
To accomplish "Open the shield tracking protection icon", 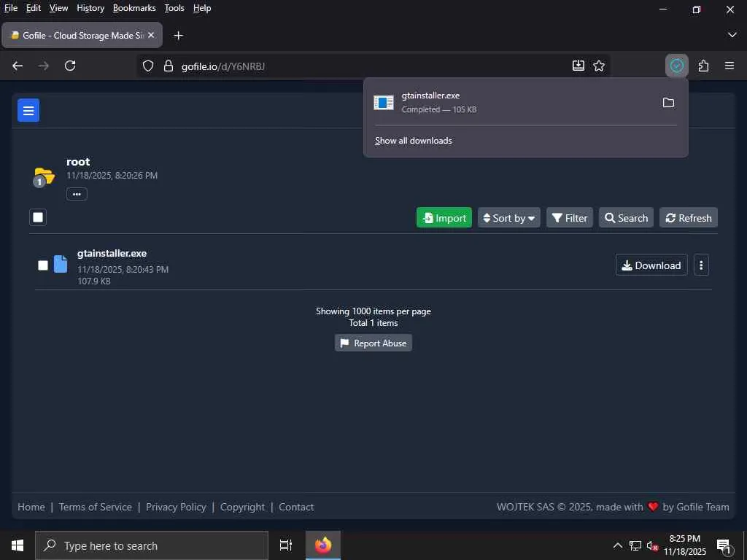I will (148, 66).
